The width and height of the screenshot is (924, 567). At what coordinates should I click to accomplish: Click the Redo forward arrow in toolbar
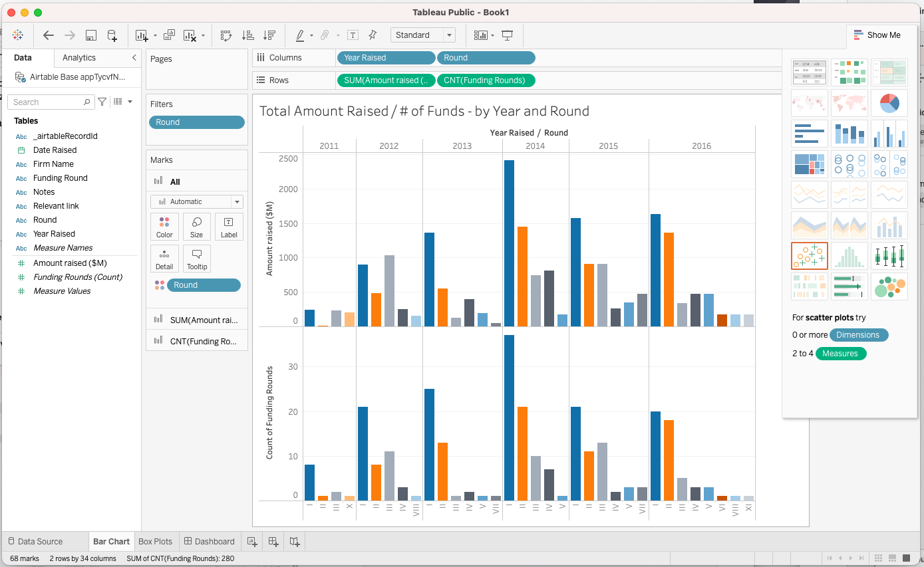70,35
